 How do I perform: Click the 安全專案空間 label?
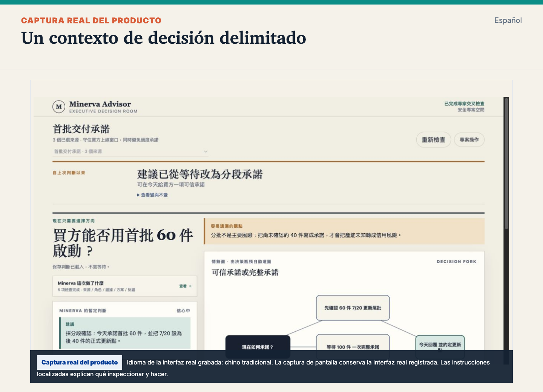tap(471, 110)
